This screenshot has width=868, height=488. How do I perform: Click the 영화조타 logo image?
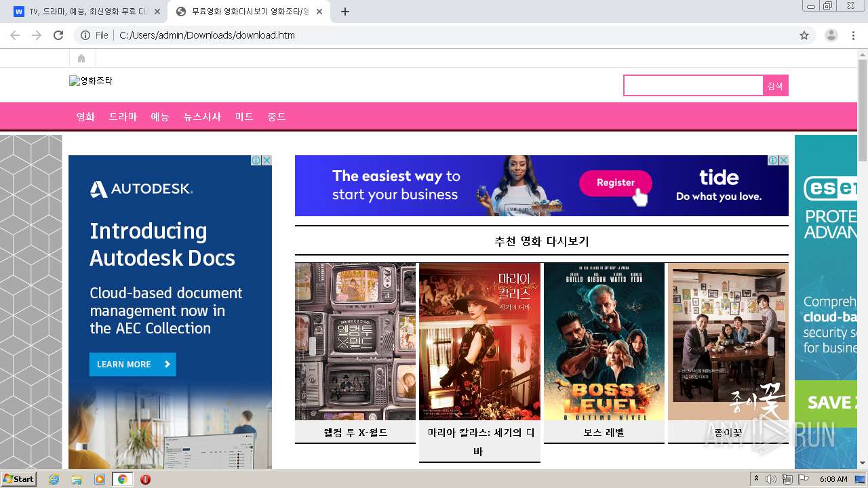pos(91,81)
